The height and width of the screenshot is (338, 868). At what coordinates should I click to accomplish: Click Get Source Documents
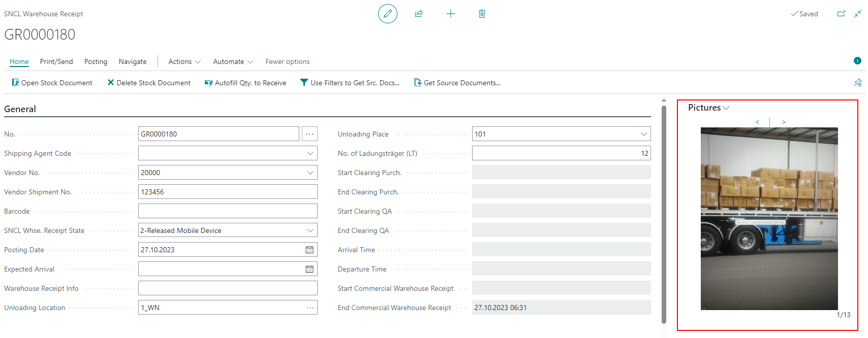coord(457,83)
